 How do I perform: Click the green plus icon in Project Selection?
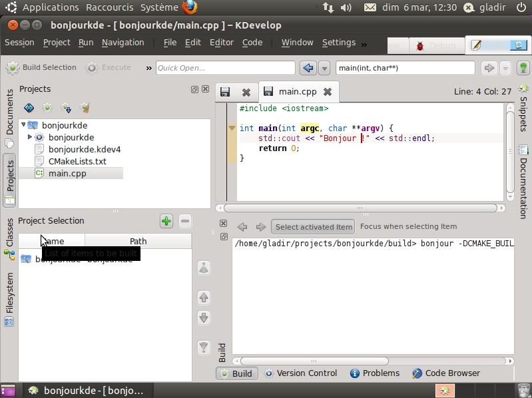[x=166, y=221]
